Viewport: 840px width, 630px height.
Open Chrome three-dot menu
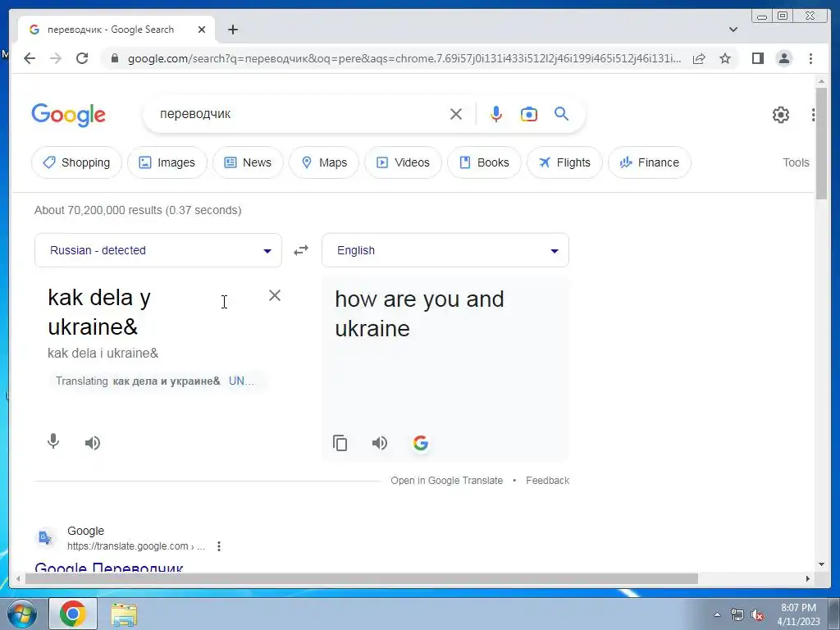pos(810,58)
